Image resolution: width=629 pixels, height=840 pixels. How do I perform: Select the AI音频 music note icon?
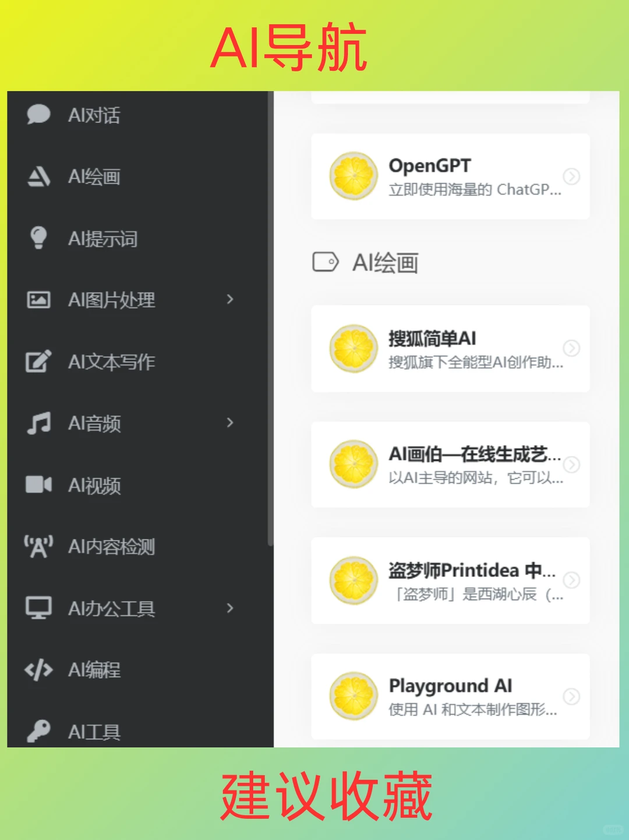click(x=38, y=424)
